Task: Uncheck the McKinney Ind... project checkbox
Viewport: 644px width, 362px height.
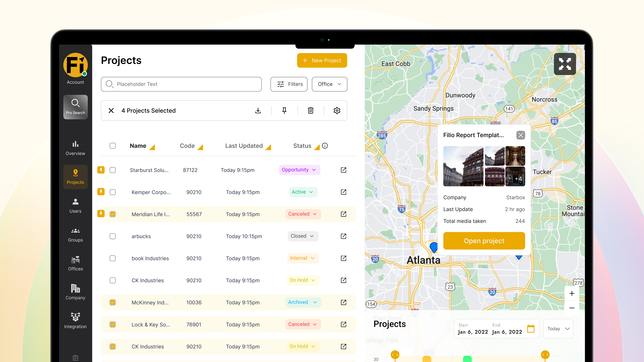Action: (x=113, y=302)
